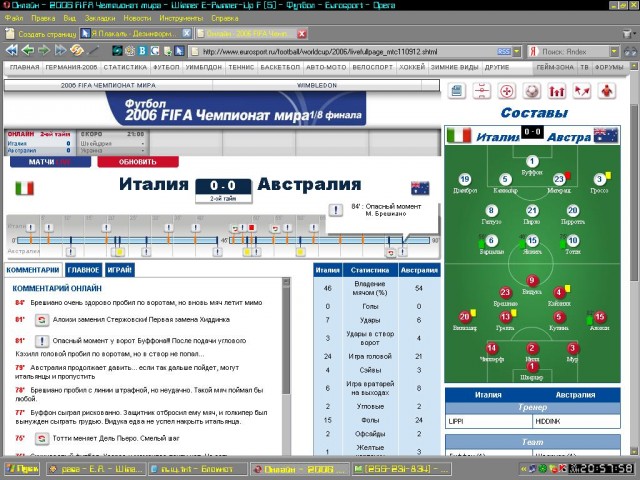This screenshot has height=480, width=640.
Task: Click the blue letter B toolbar icon
Action: [x=142, y=51]
